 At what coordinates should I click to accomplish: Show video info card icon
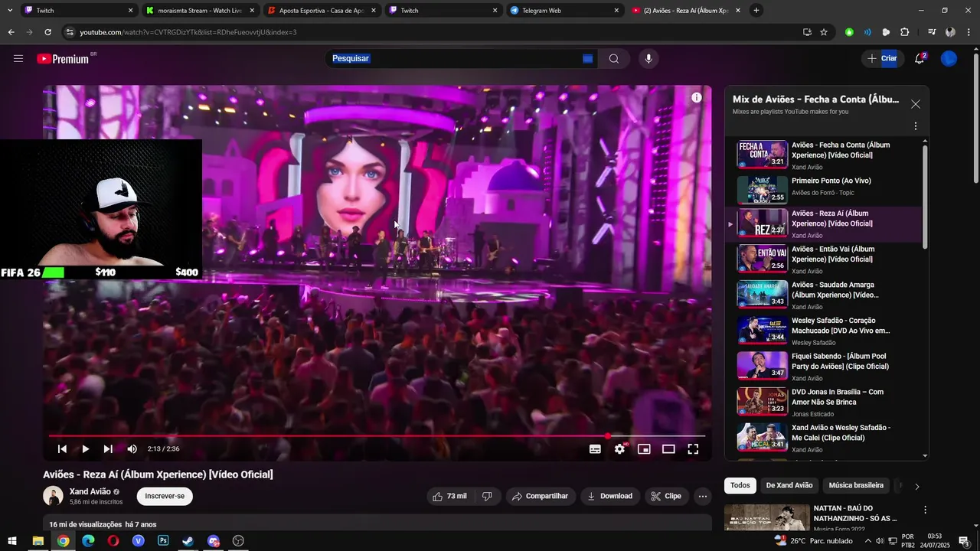click(x=697, y=97)
